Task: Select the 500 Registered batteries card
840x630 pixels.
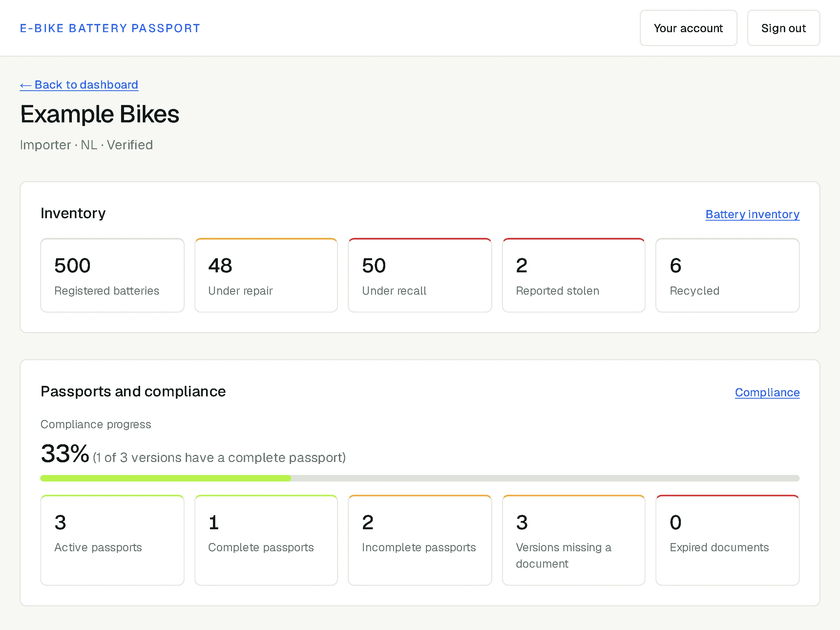Action: [113, 275]
